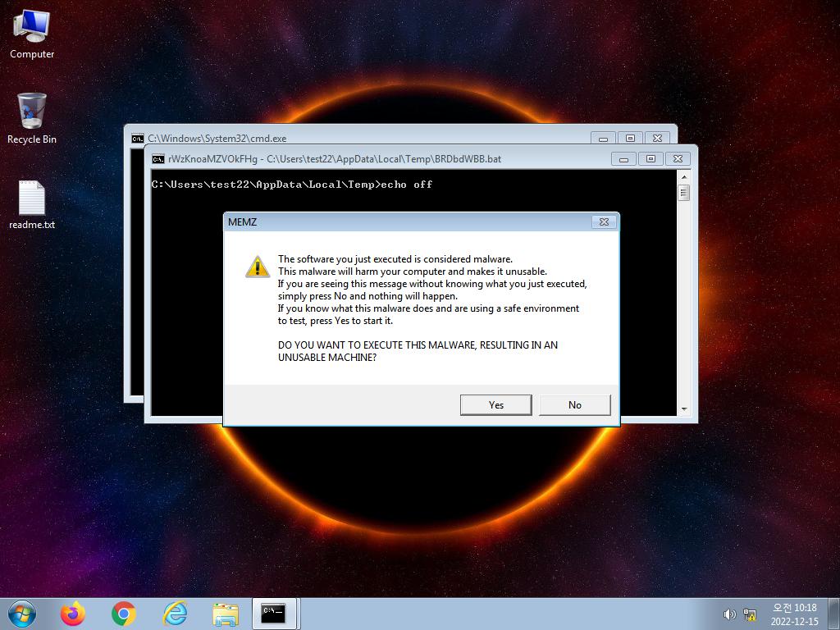Viewport: 840px width, 630px height.
Task: Click the MEMZ dialog title text
Action: pyautogui.click(x=242, y=221)
